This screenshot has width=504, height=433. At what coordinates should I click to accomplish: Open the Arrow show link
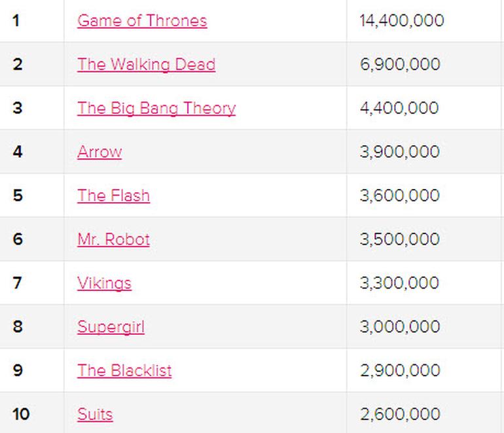click(99, 152)
